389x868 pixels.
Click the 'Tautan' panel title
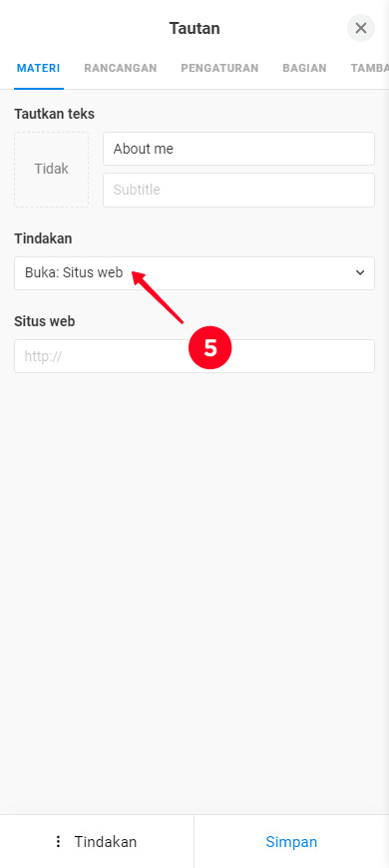point(194,28)
